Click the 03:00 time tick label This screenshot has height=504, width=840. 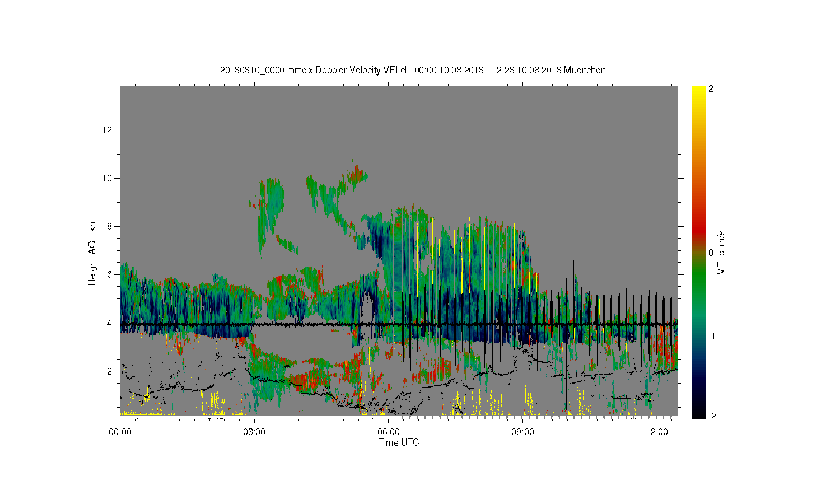[254, 432]
